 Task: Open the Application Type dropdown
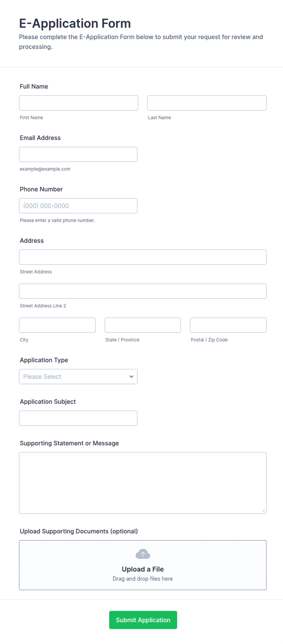pos(78,376)
